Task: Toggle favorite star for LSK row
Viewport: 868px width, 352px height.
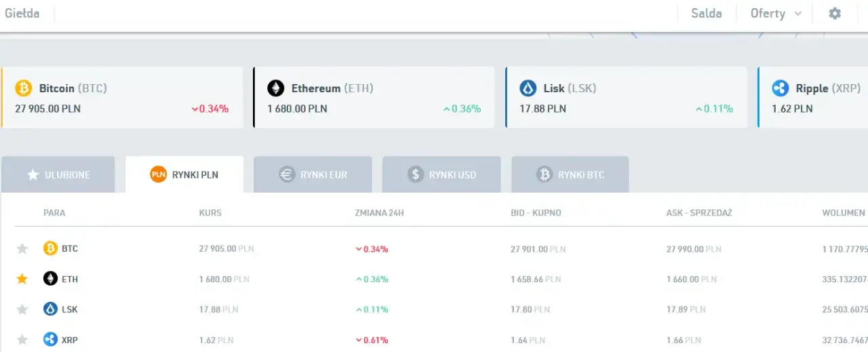Action: click(x=22, y=309)
